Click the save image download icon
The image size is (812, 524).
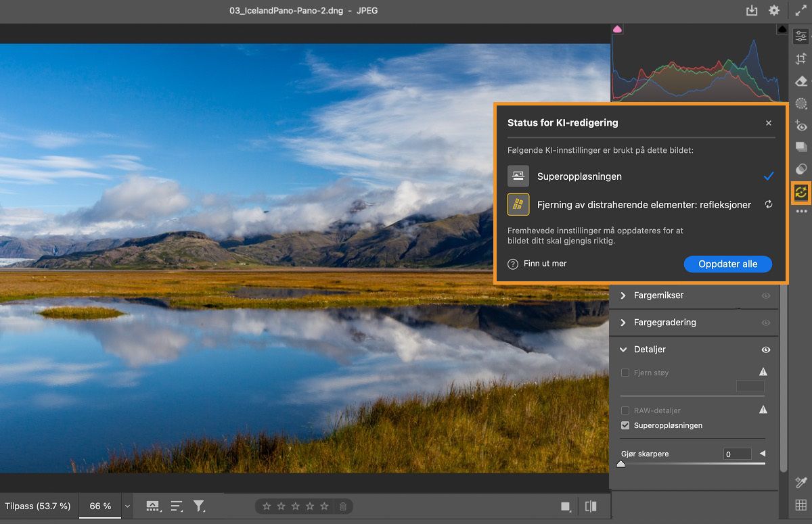coord(751,11)
